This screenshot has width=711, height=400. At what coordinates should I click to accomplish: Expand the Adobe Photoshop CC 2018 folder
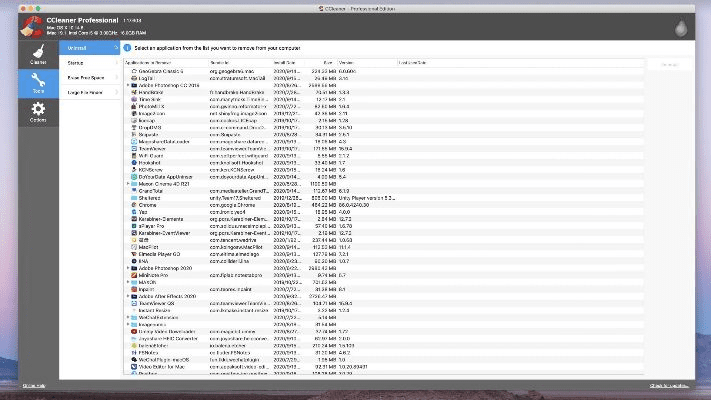127,87
